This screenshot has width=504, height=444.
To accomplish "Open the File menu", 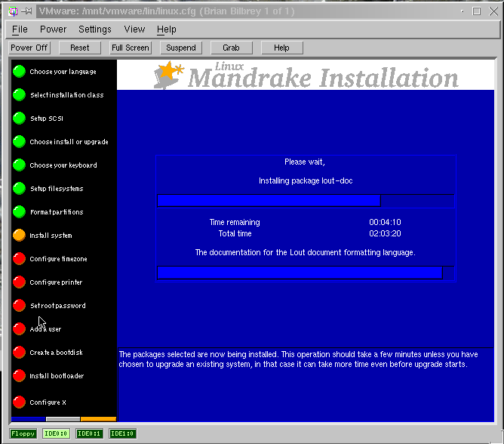I will 20,29.
